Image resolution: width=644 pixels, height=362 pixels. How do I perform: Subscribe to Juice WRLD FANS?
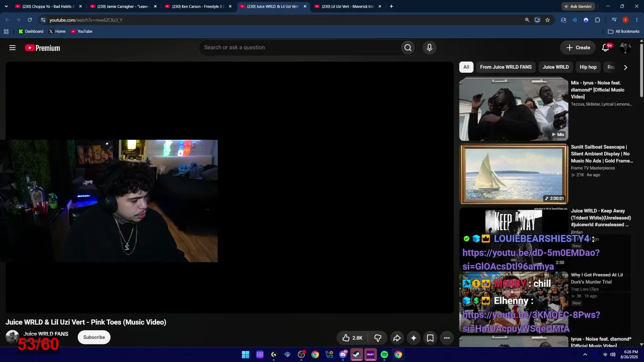[x=94, y=337]
